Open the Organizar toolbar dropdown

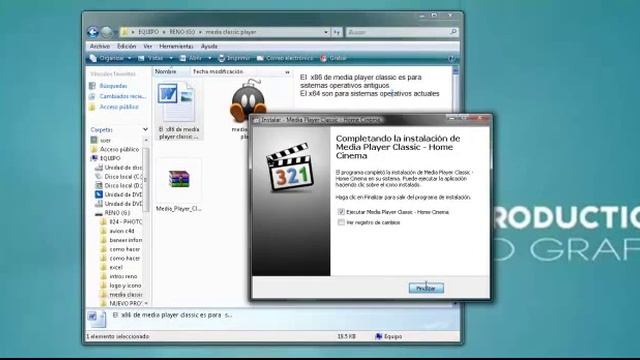pos(111,58)
